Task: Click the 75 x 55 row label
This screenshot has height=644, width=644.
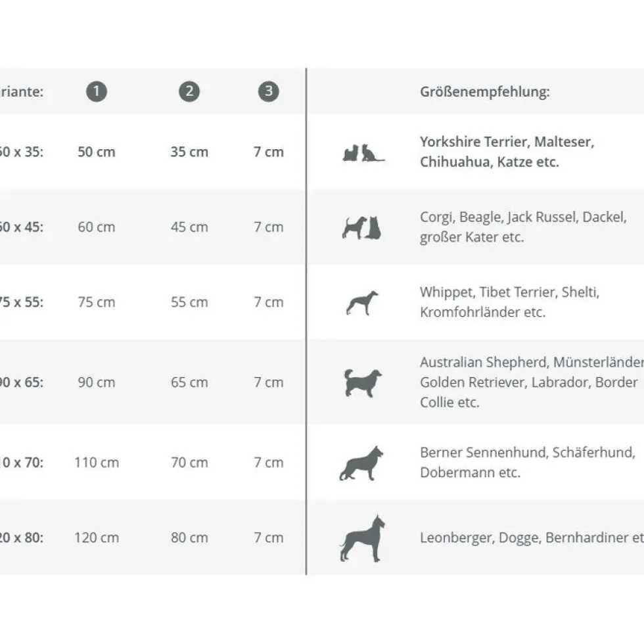Action: click(21, 302)
